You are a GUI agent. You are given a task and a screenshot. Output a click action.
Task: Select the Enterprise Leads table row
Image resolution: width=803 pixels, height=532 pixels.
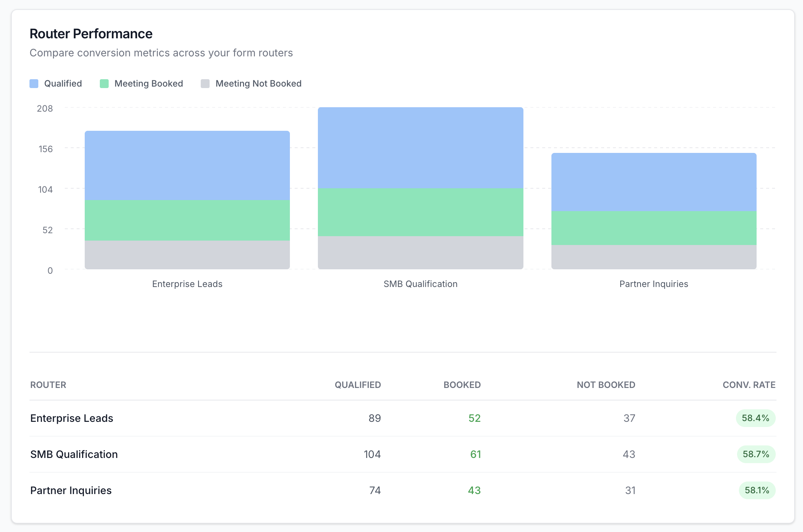pyautogui.click(x=72, y=418)
